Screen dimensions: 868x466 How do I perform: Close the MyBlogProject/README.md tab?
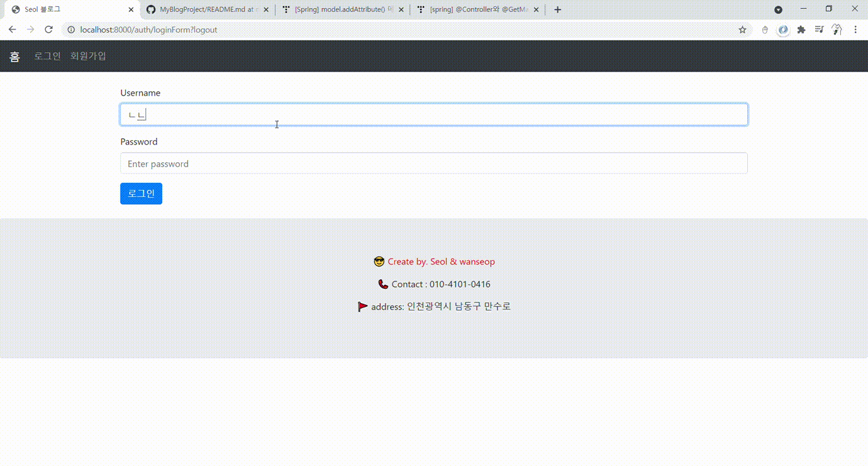coord(266,9)
